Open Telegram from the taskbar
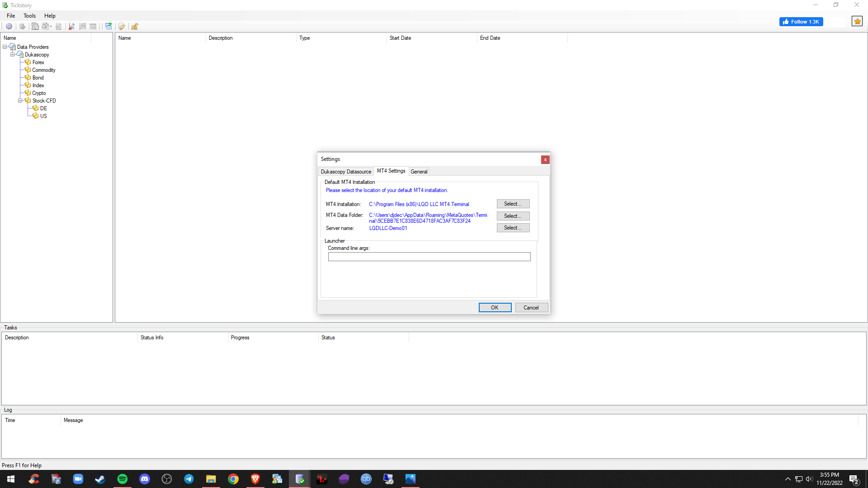 coord(189,479)
